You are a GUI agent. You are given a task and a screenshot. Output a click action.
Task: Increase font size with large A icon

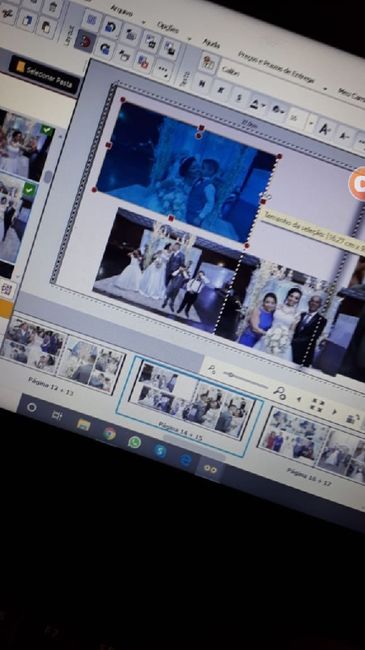[x=325, y=129]
